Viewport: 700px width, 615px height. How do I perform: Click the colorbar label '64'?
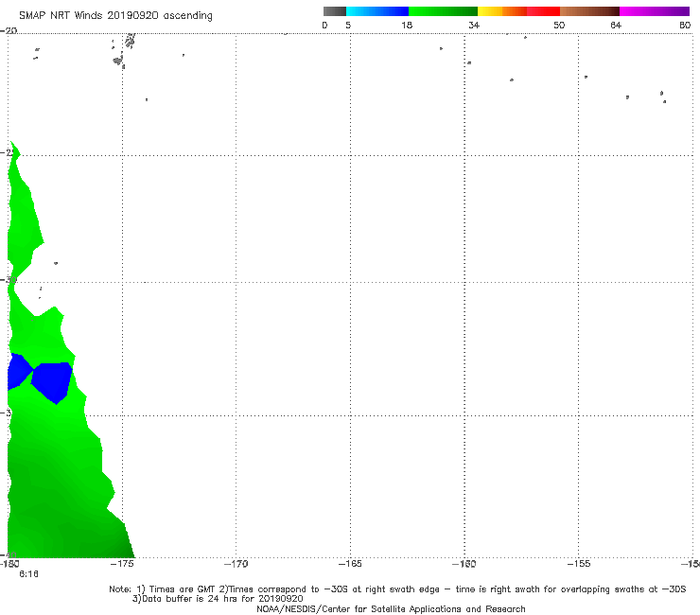click(x=616, y=25)
